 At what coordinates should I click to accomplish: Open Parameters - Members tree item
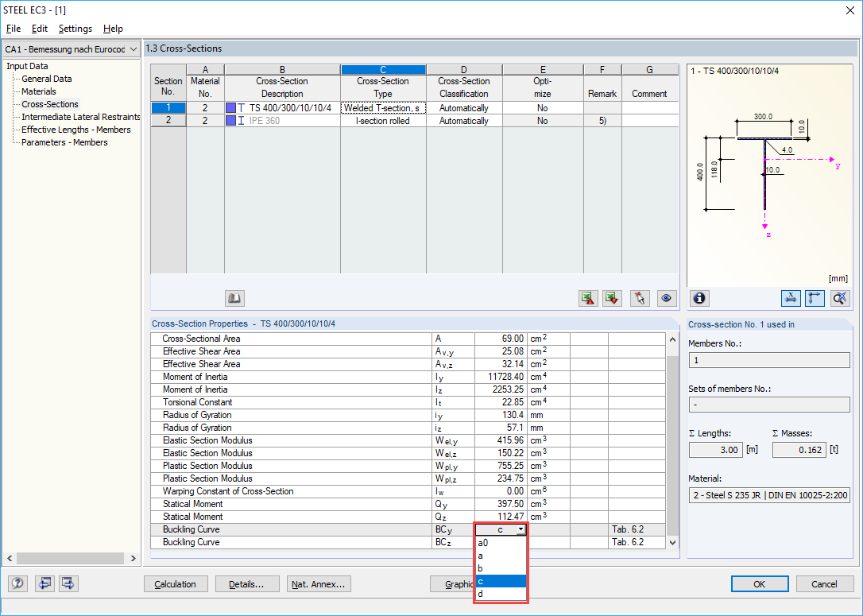click(x=64, y=142)
